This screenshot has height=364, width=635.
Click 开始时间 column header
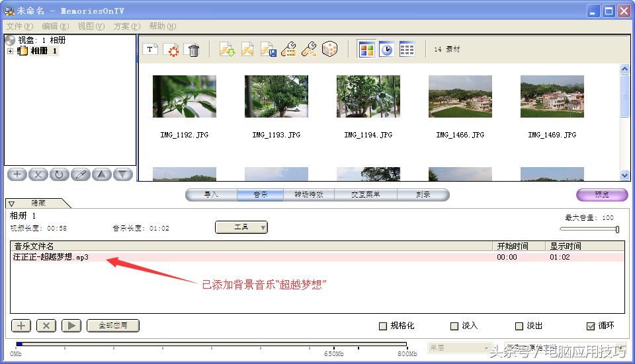point(520,246)
